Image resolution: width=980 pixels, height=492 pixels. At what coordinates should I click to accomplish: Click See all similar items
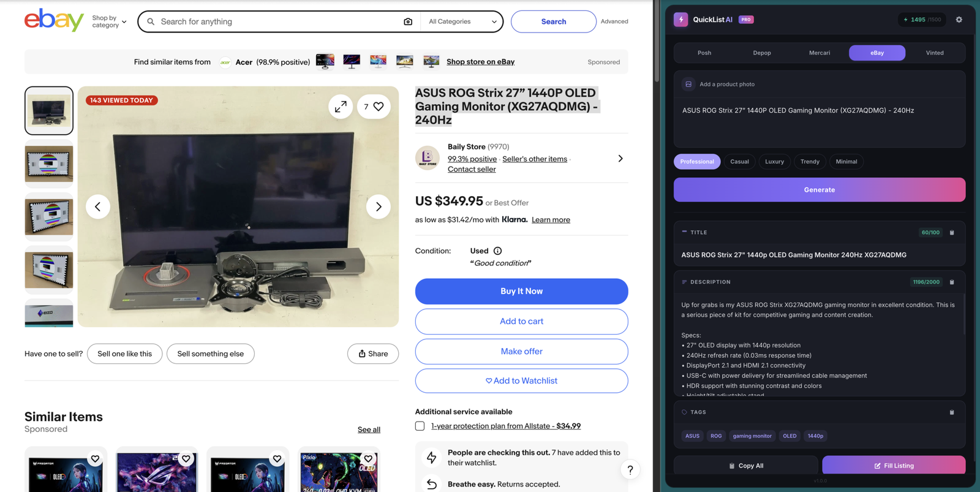click(x=369, y=430)
